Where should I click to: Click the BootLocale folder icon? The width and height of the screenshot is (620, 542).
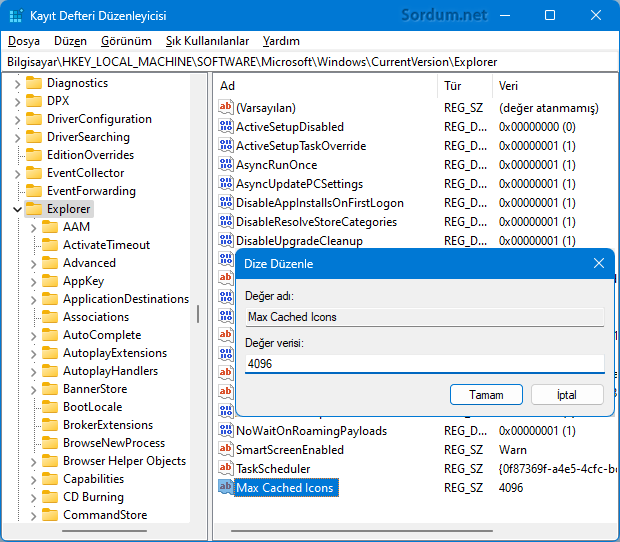coord(50,407)
